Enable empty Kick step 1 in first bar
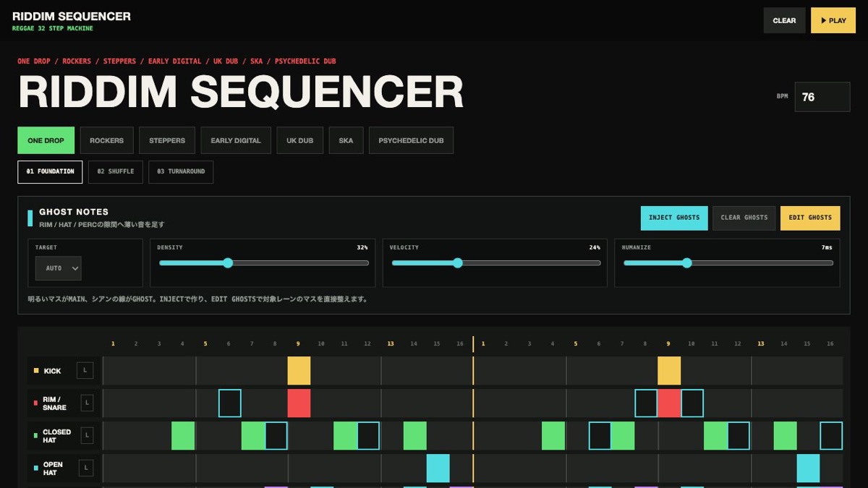 point(114,371)
